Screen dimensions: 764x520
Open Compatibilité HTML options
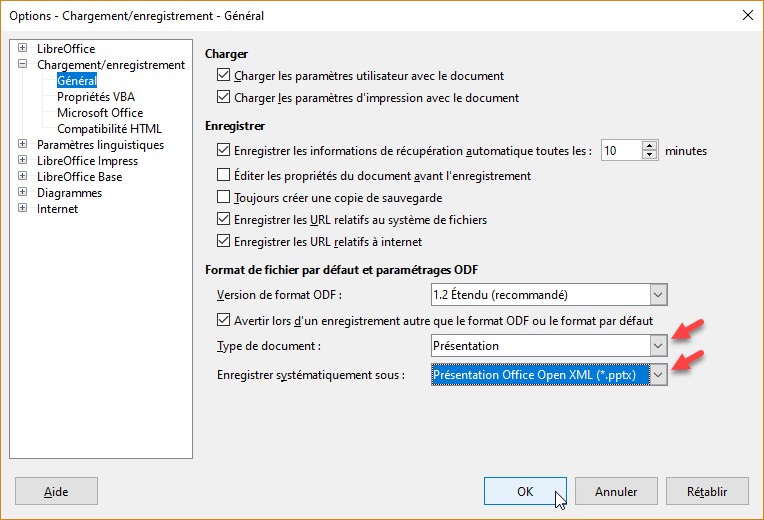pyautogui.click(x=109, y=129)
